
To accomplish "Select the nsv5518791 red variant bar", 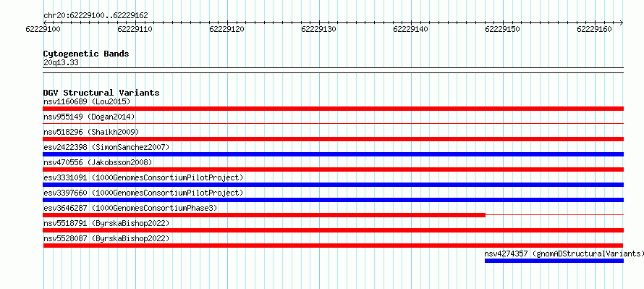I will coord(333,230).
